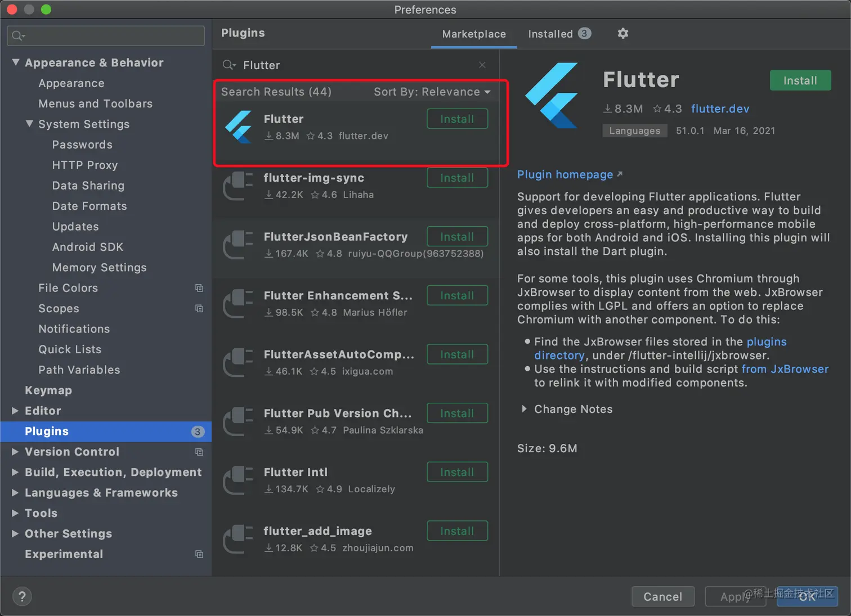Select the flutter_add_image plugin icon
This screenshot has width=851, height=616.
pyautogui.click(x=238, y=539)
